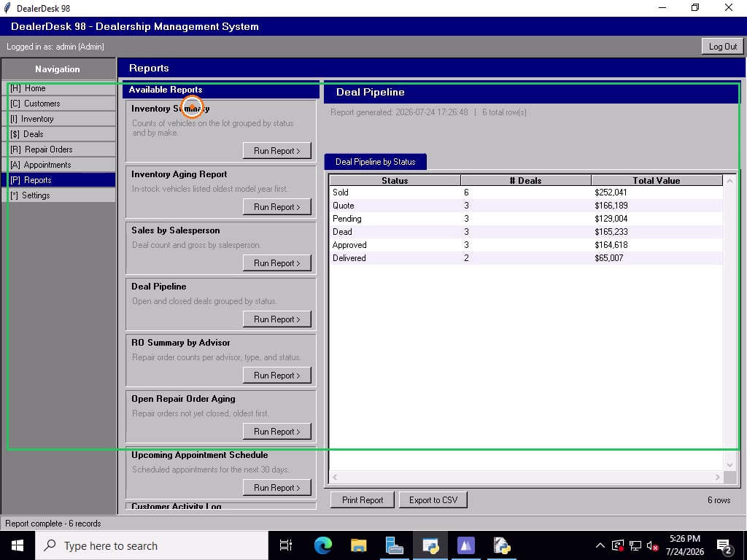747x560 pixels.
Task: Log out of DealerDesk
Action: (722, 46)
